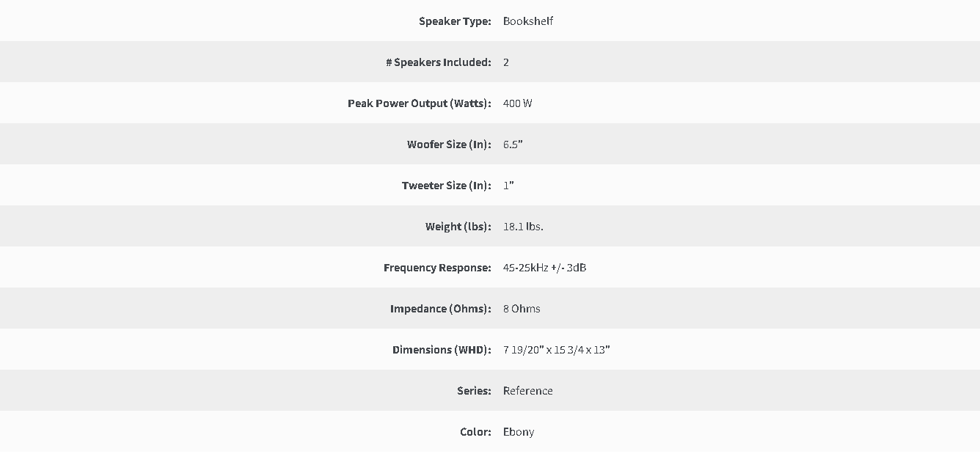Click the Dimensions (WHD) label
Viewport: 980px width, 454px height.
pos(442,350)
